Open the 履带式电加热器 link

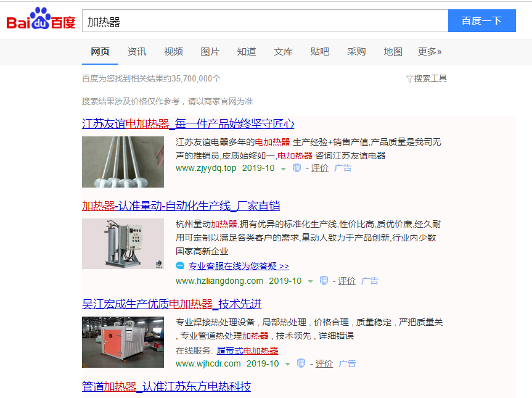tap(247, 351)
